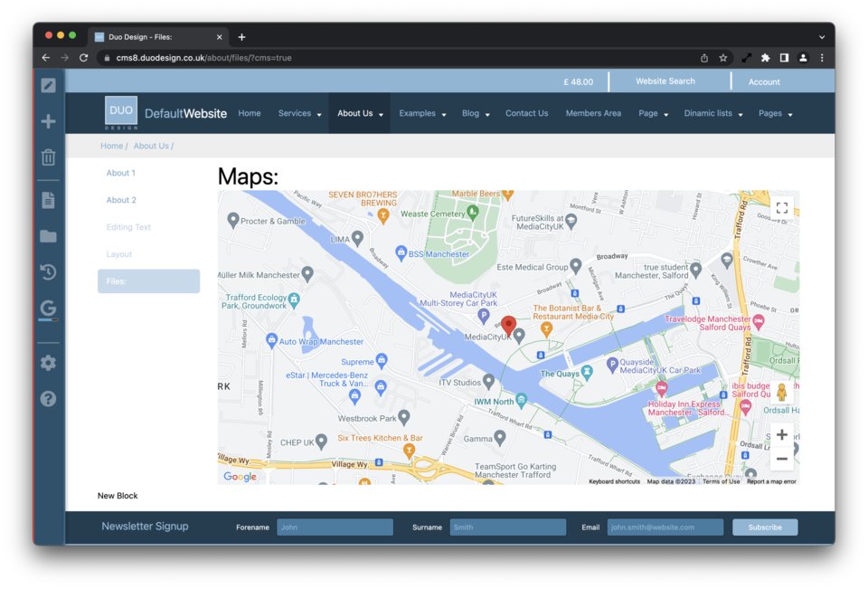Open Website Search in top bar
The height and width of the screenshot is (589, 868).
click(665, 81)
